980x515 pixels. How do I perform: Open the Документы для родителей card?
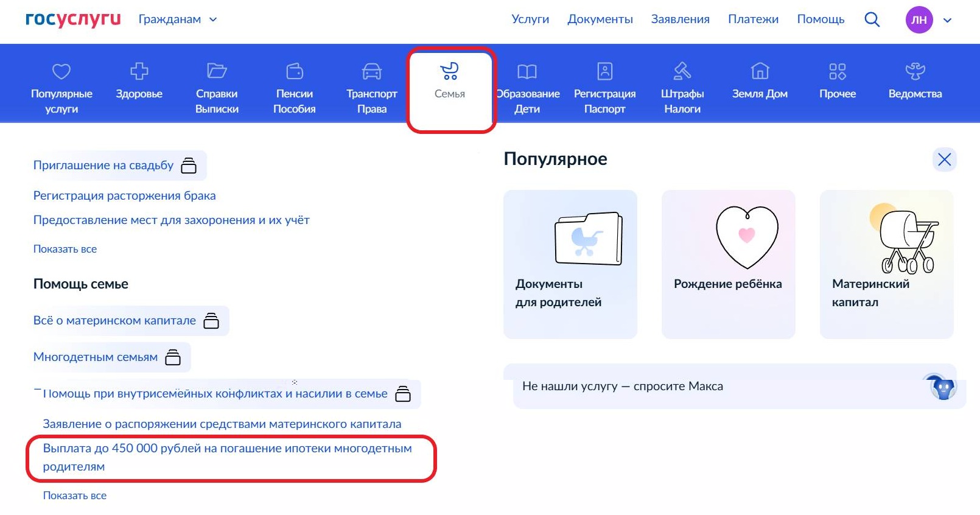point(570,264)
